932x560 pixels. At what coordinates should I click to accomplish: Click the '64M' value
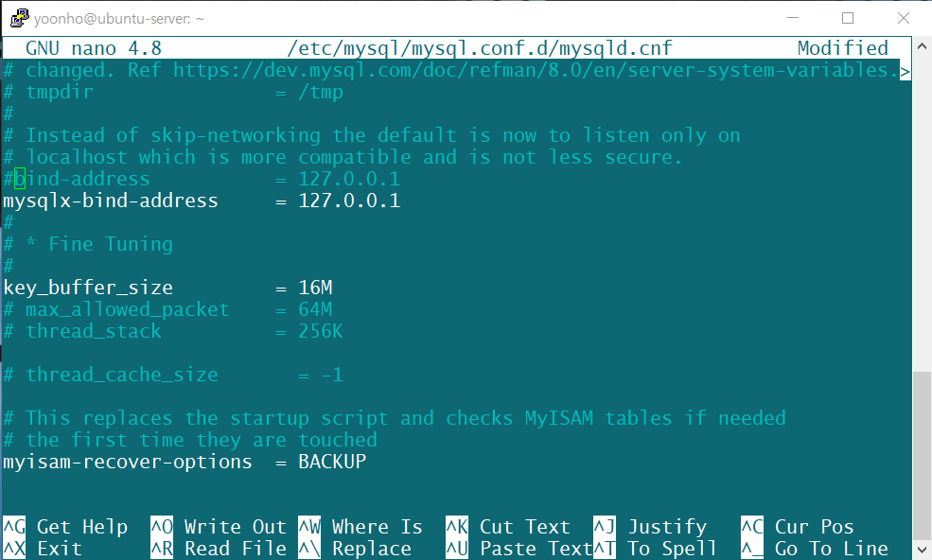point(316,309)
